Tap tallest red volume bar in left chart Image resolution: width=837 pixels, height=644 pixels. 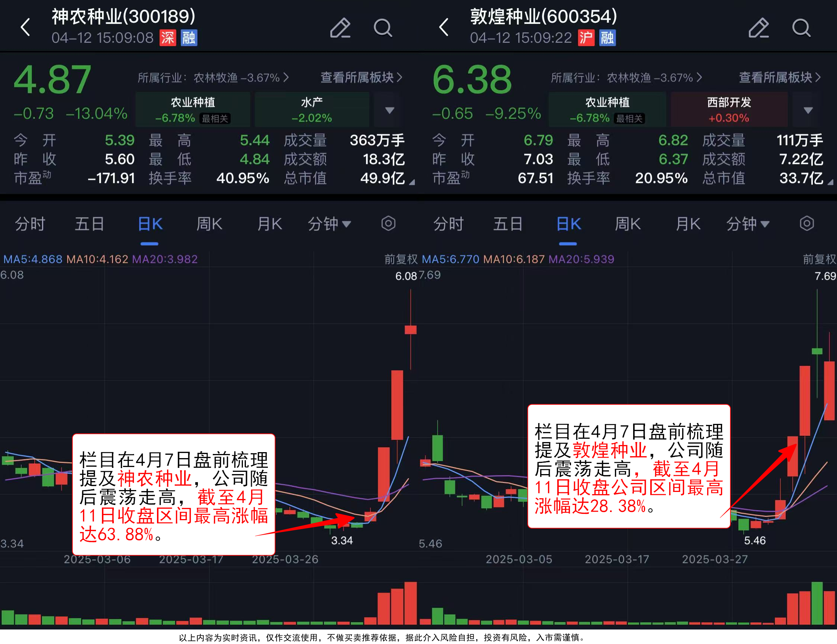click(410, 603)
